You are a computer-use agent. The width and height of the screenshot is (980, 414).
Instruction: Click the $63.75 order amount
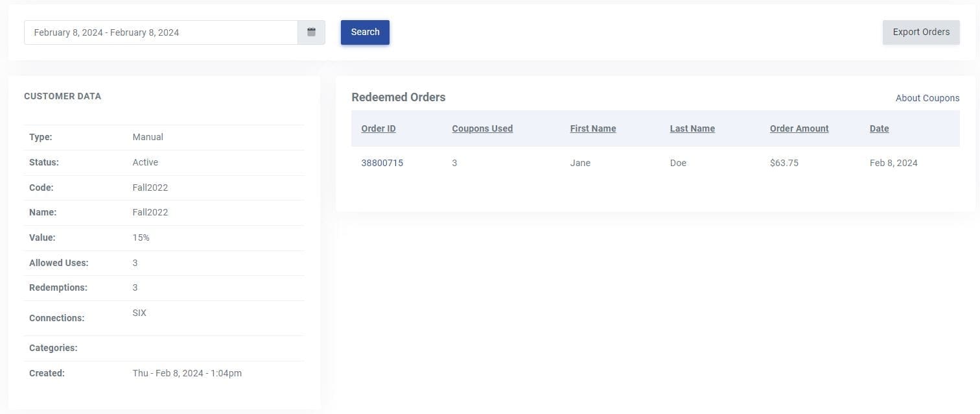point(784,163)
